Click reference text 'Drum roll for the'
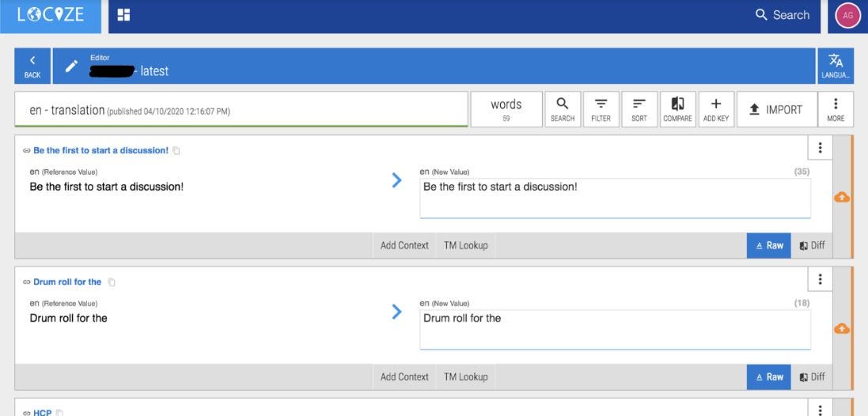The width and height of the screenshot is (868, 416). point(68,318)
